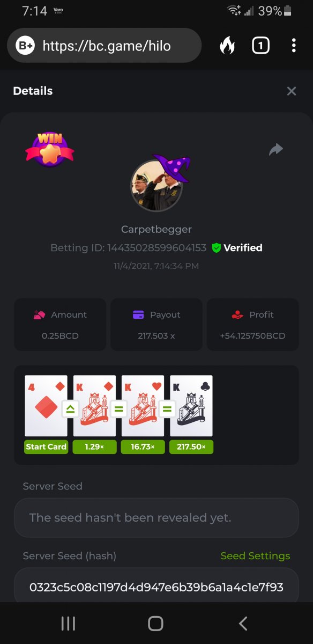Open Seed Settings link
Viewport: 313px width, 644px height.
point(255,556)
